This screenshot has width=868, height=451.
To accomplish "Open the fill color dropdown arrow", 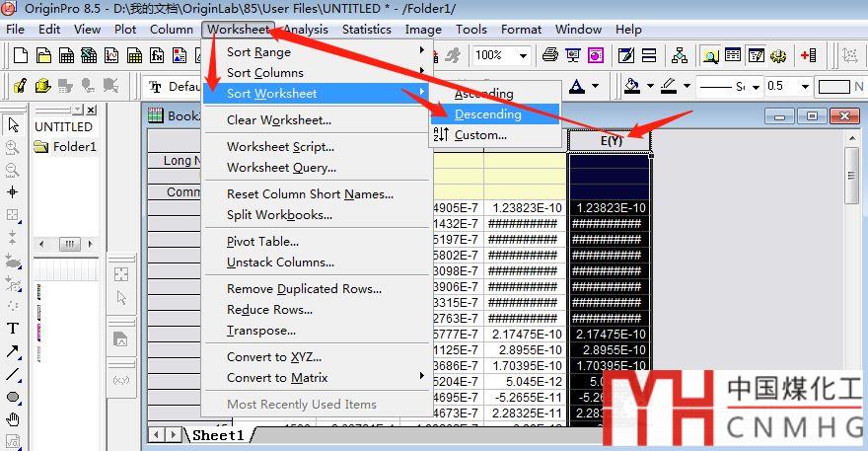I will point(650,86).
